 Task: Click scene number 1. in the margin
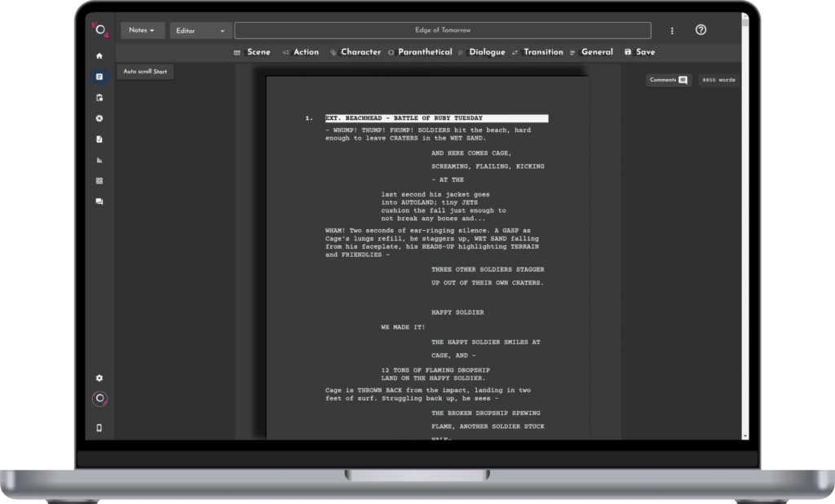pos(309,118)
